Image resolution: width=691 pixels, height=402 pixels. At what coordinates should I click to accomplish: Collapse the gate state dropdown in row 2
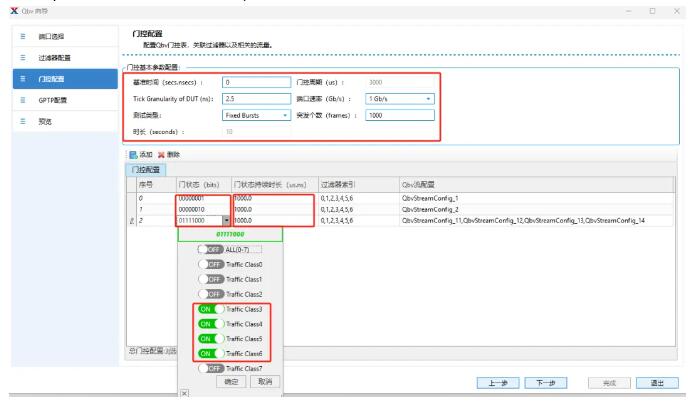(x=226, y=220)
